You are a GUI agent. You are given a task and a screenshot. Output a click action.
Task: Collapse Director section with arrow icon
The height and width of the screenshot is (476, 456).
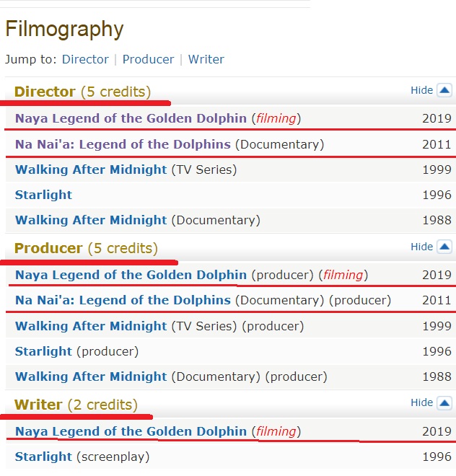click(444, 90)
